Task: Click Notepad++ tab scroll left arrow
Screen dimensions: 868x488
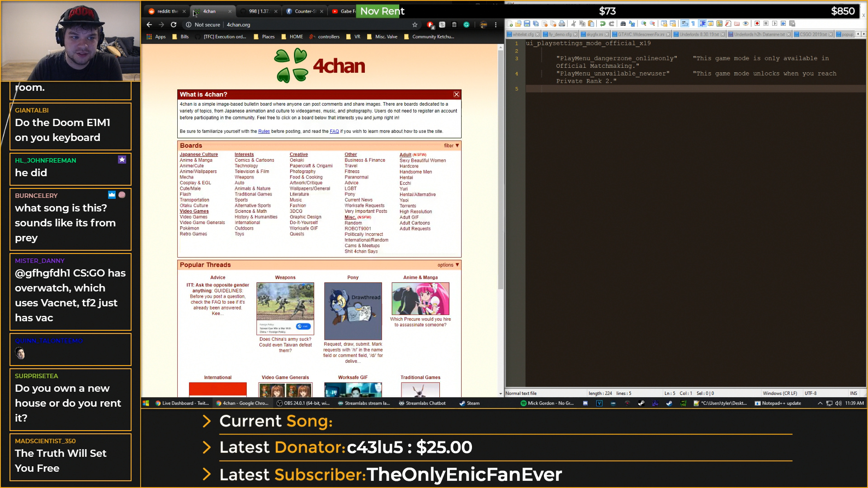Action: tap(858, 34)
